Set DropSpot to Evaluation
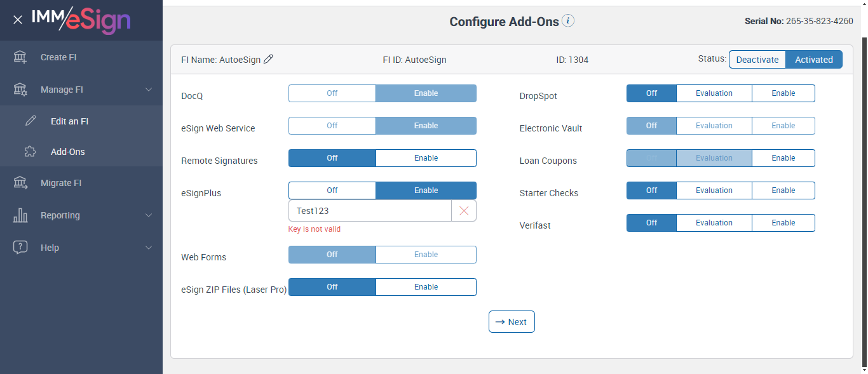The height and width of the screenshot is (374, 868). coord(714,93)
